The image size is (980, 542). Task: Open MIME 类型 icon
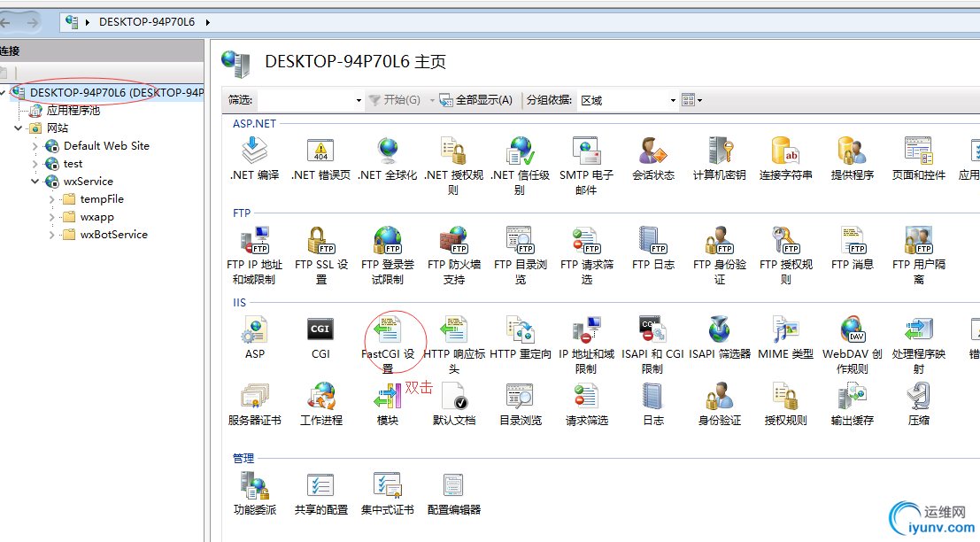pyautogui.click(x=785, y=329)
